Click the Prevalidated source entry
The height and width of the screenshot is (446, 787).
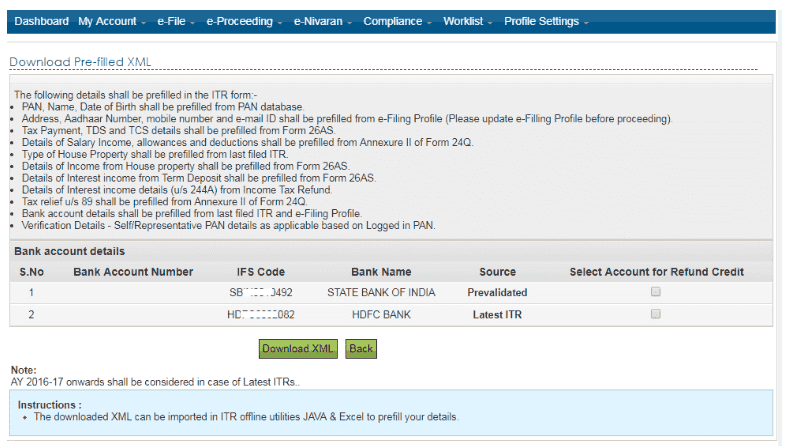[497, 293]
